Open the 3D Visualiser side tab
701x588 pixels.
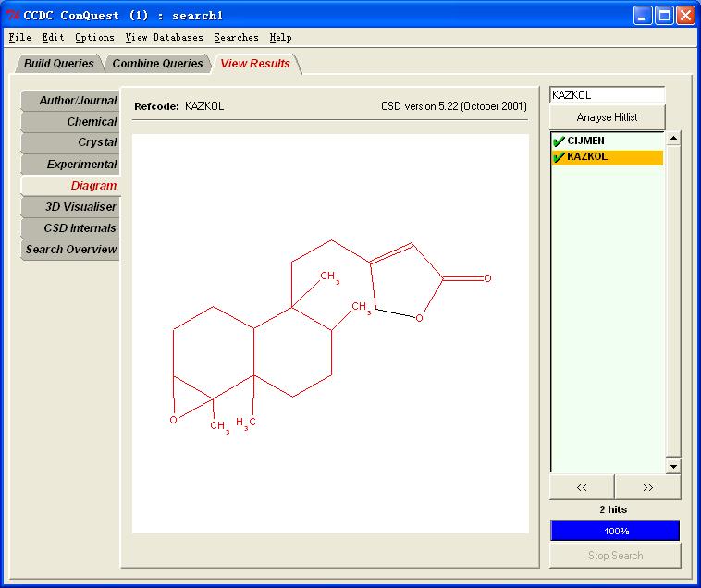pyautogui.click(x=70, y=207)
